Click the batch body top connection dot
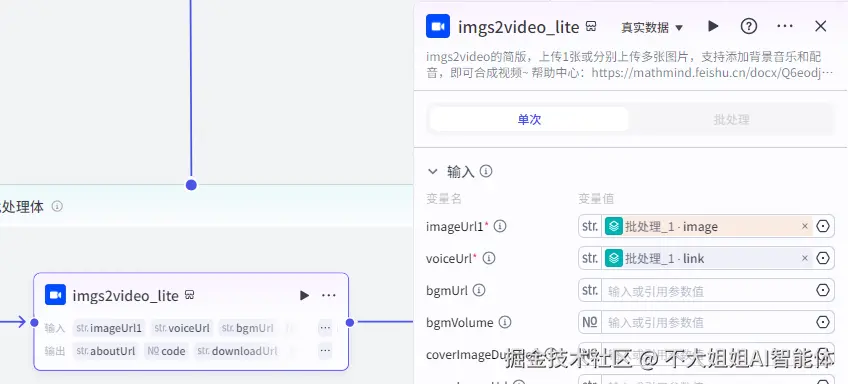 [191, 185]
